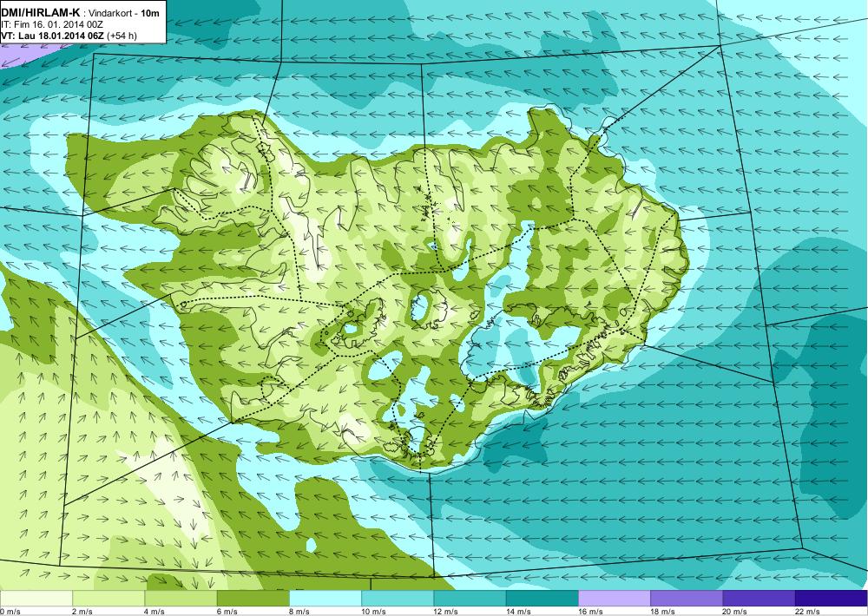Click the darkest indigo 22 m/s legend swatch
The height and width of the screenshot is (616, 868).
click(x=831, y=599)
